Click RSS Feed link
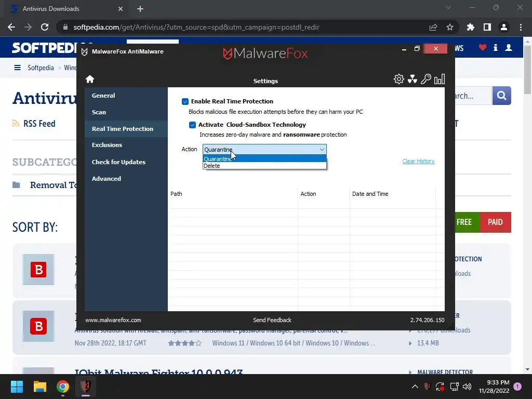 tap(39, 124)
